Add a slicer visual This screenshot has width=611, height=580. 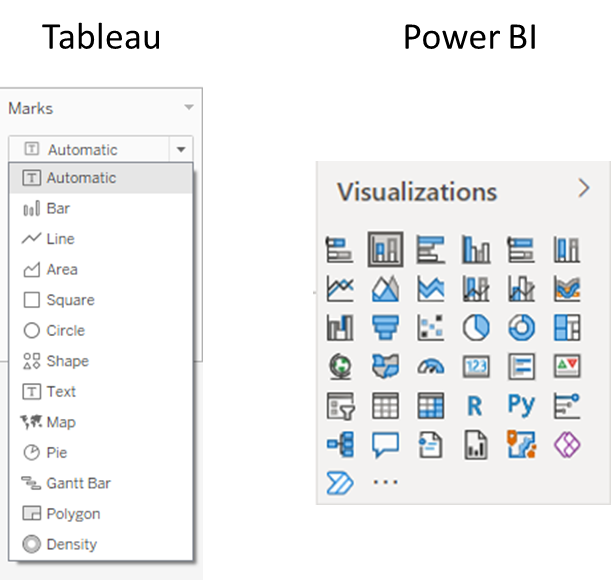(x=340, y=406)
